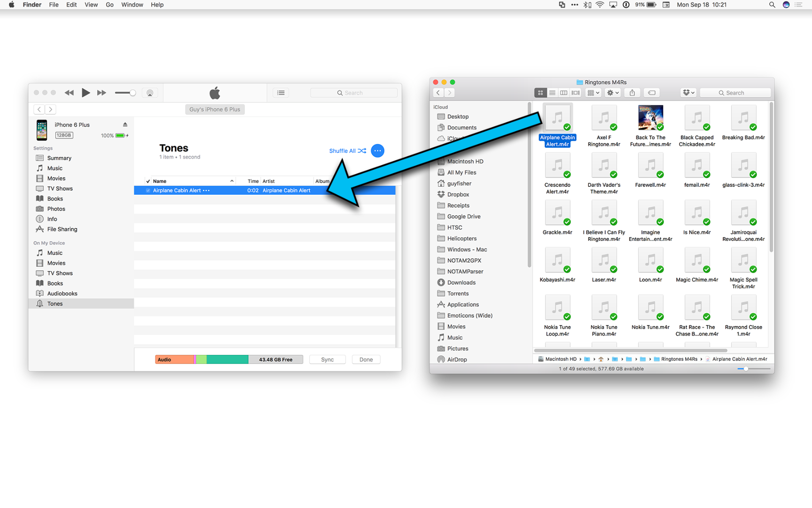Select Finder icon view mode
This screenshot has height=508, width=812.
[540, 93]
